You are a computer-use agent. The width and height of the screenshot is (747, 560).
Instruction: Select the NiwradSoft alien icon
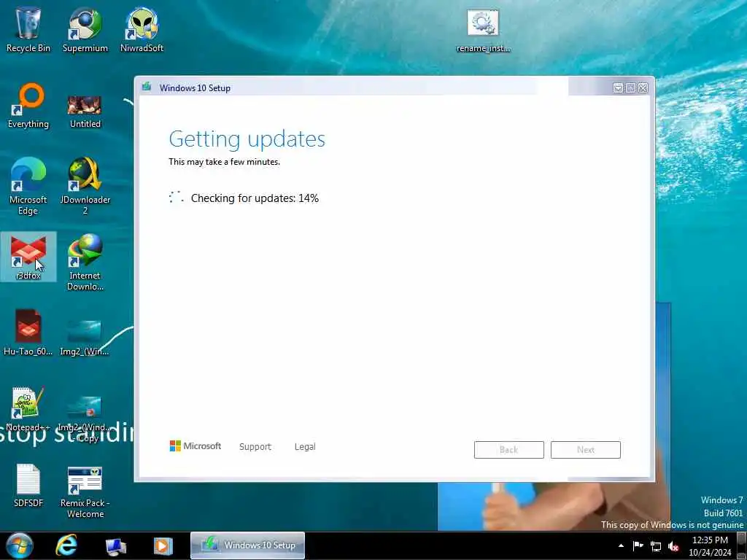142,29
